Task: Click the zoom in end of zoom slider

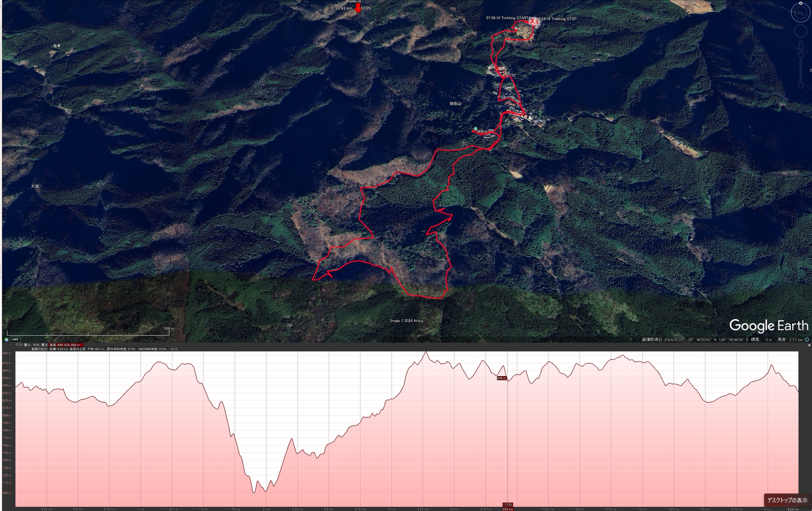Action: point(801,54)
